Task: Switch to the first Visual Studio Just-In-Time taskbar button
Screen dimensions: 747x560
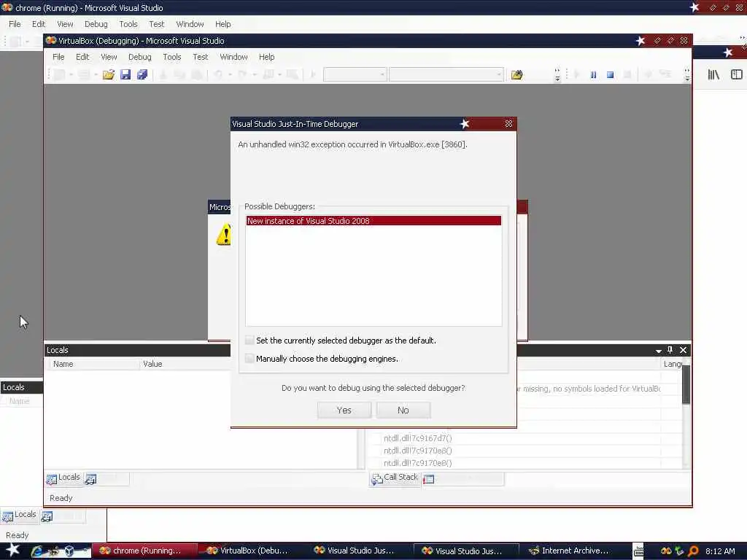Action: coord(357,551)
